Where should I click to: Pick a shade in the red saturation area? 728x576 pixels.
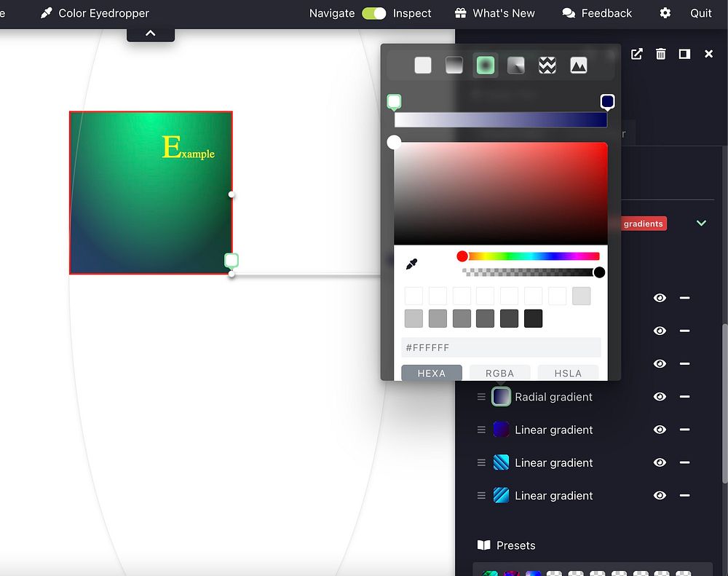point(501,193)
